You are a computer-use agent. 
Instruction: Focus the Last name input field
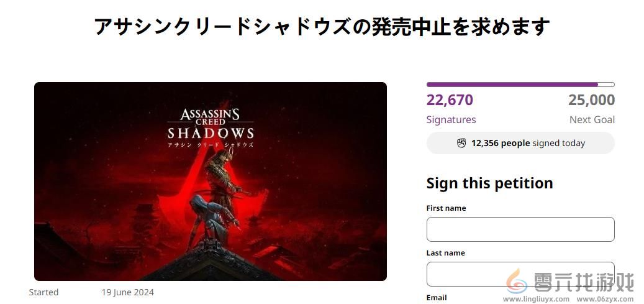pos(520,274)
